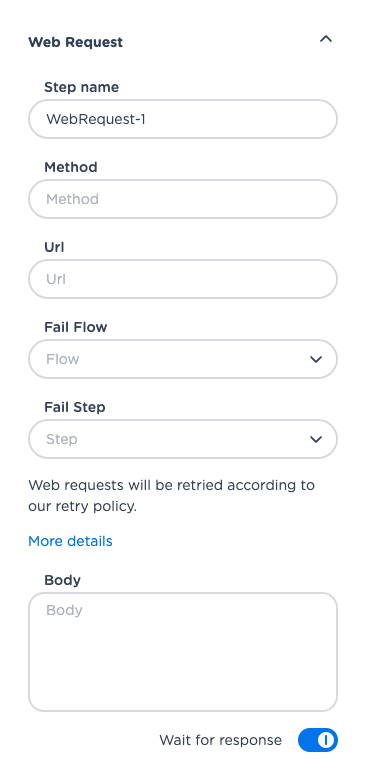373x769 pixels.
Task: Click the Wait for response label
Action: pyautogui.click(x=221, y=740)
